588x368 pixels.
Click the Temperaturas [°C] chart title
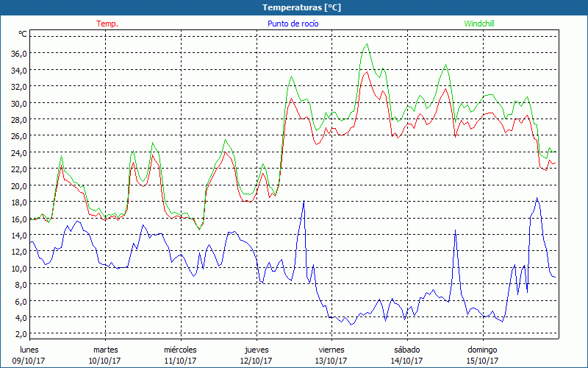pyautogui.click(x=301, y=7)
